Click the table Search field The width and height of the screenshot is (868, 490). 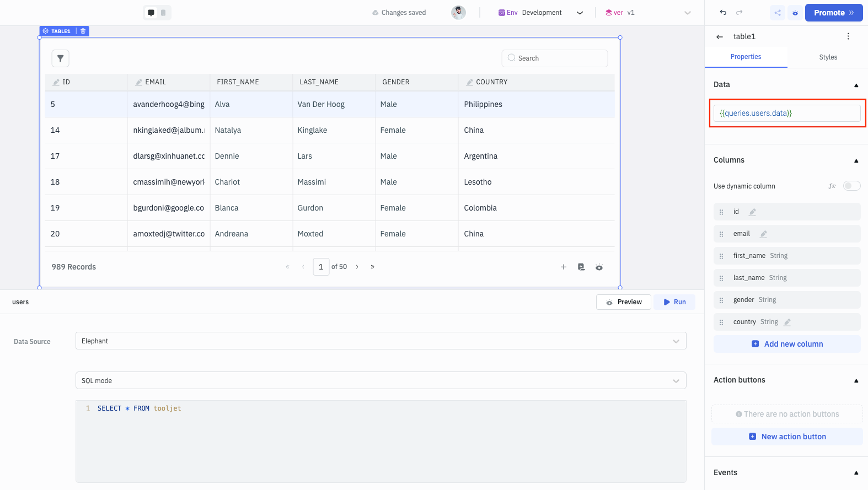point(555,58)
